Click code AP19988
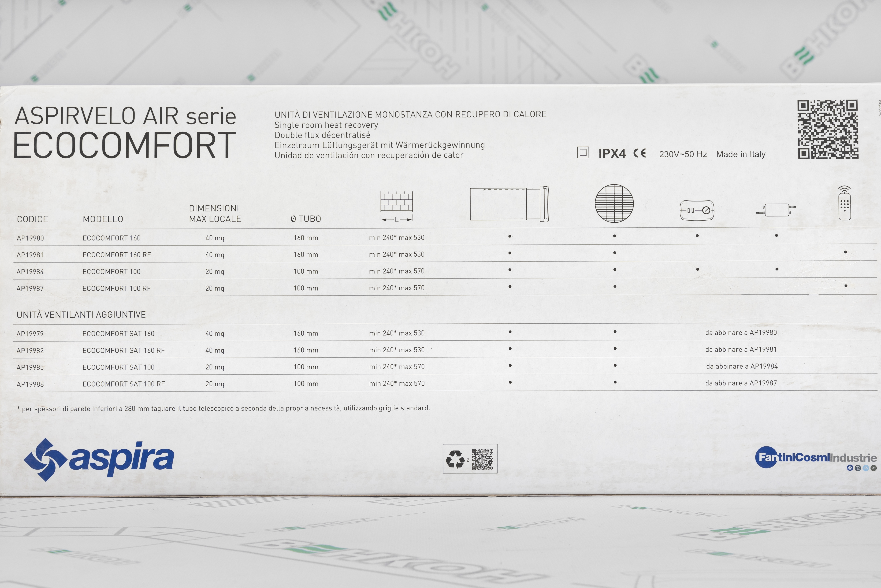This screenshot has height=588, width=881. pos(30,384)
